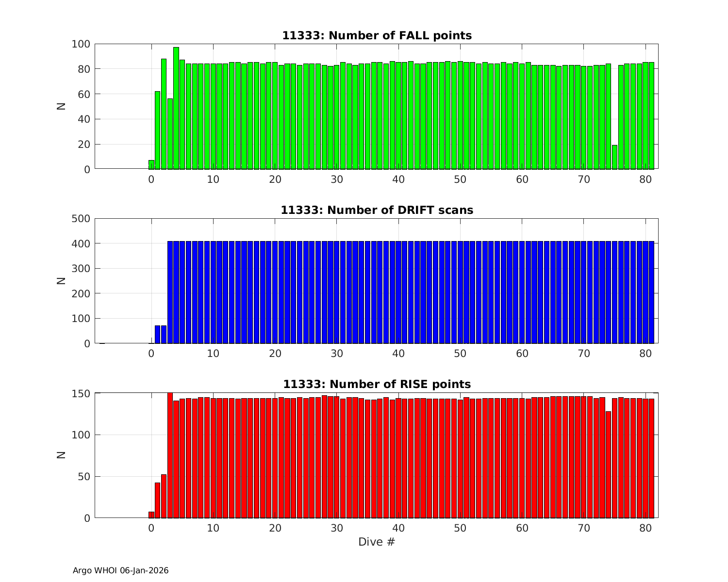
Task: Select the tallest green bar in FALL chart
Action: click(x=176, y=108)
